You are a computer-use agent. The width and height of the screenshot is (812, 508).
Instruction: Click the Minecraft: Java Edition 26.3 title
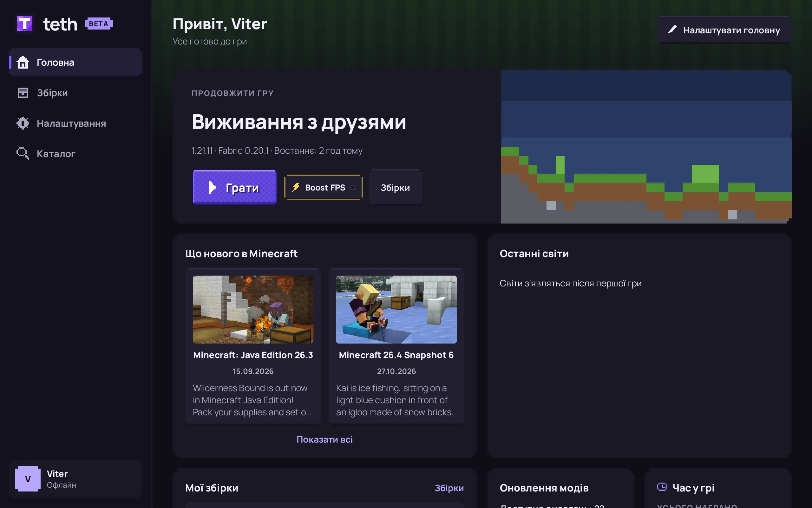(253, 355)
